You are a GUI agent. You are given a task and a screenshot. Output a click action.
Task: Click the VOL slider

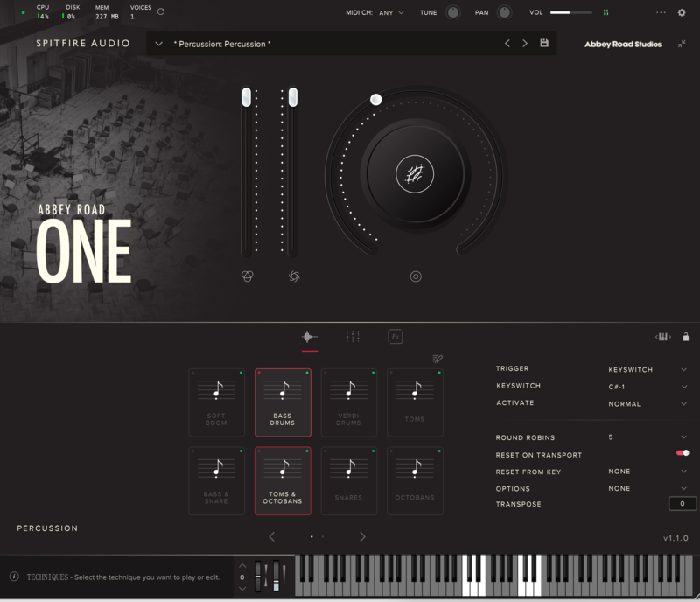tap(571, 12)
